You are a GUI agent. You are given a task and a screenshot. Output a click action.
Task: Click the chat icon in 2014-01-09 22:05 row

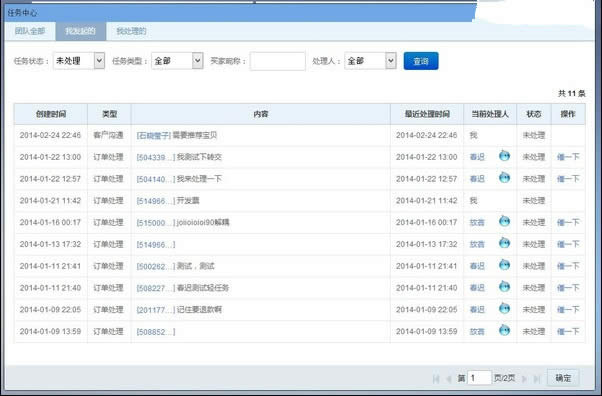tap(504, 308)
